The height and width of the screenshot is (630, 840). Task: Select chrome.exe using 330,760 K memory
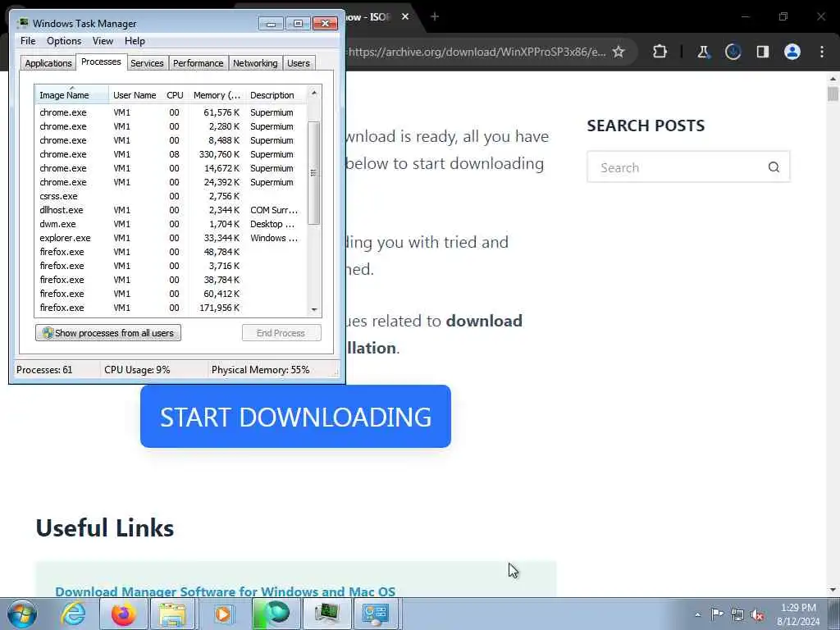[171, 154]
